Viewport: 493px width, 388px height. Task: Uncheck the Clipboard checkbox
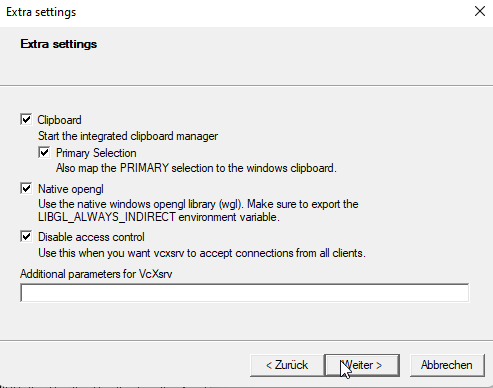point(26,119)
